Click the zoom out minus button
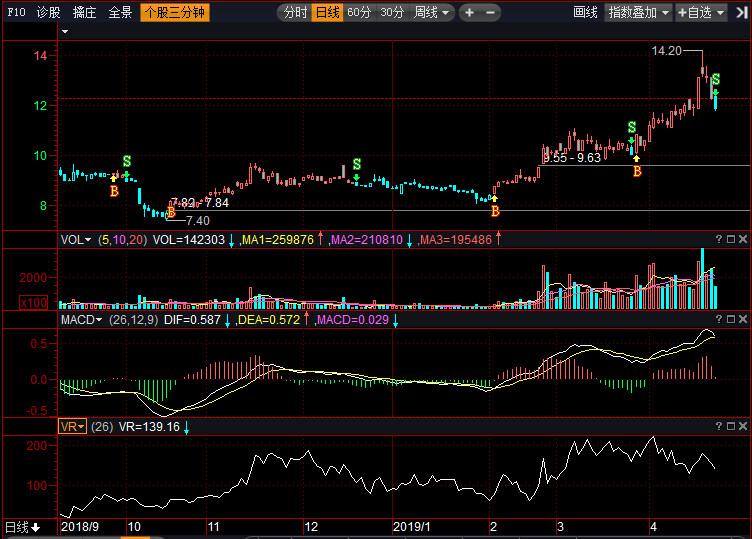752x539 pixels. point(491,13)
